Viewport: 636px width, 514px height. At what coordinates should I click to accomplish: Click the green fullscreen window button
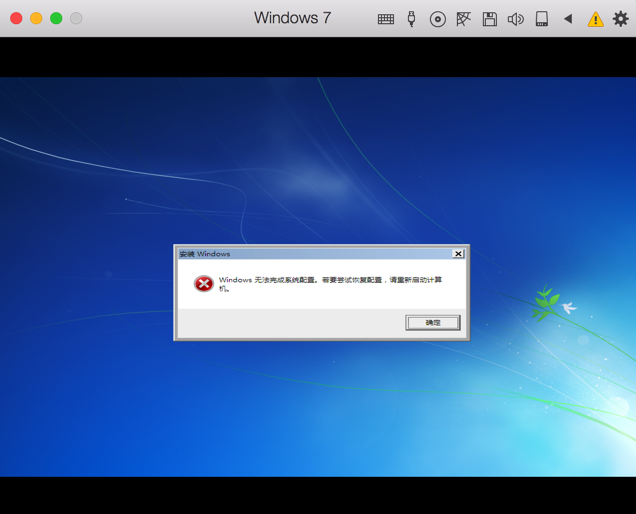point(56,18)
